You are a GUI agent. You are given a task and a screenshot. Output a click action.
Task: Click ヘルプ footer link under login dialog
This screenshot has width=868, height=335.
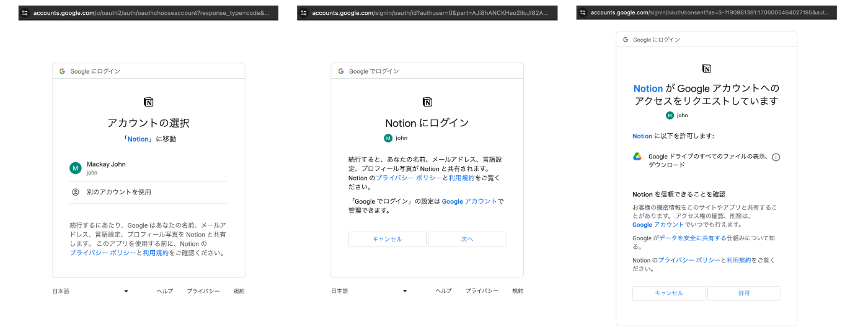444,291
